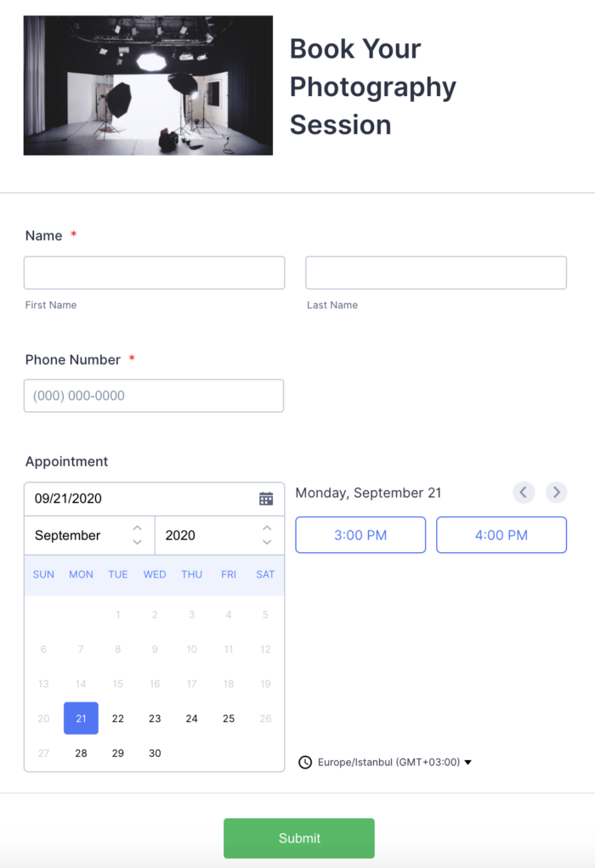Select September 30 on the calendar
Viewport: 595px width, 868px height.
(155, 752)
